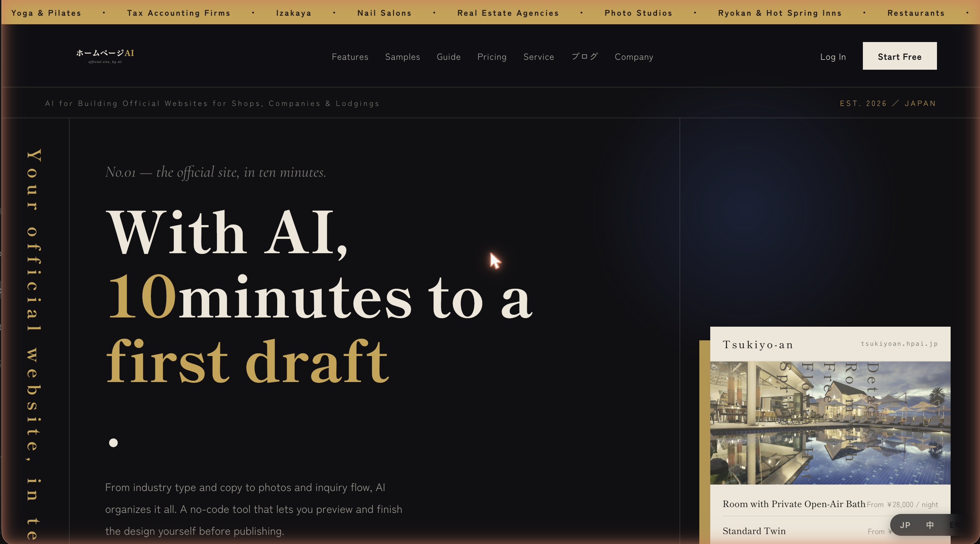Click Tax Accounting Firms in the ticker
The height and width of the screenshot is (544, 980).
click(x=179, y=13)
